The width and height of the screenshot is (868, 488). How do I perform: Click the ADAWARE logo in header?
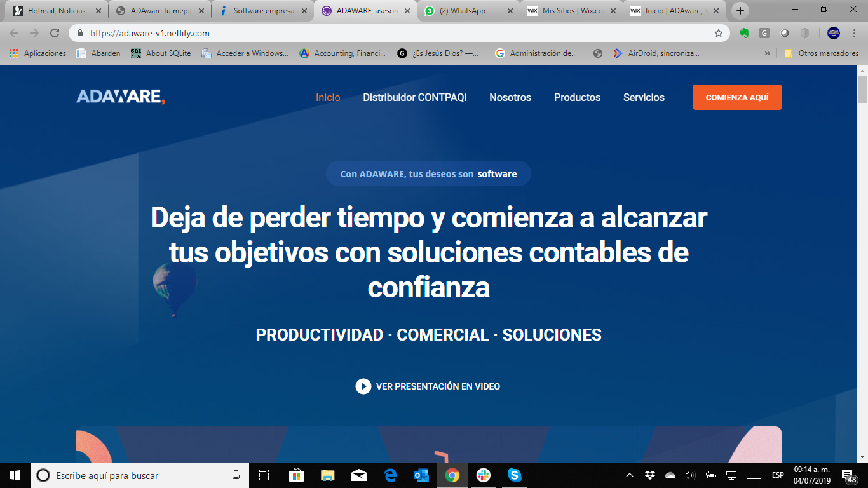click(121, 97)
